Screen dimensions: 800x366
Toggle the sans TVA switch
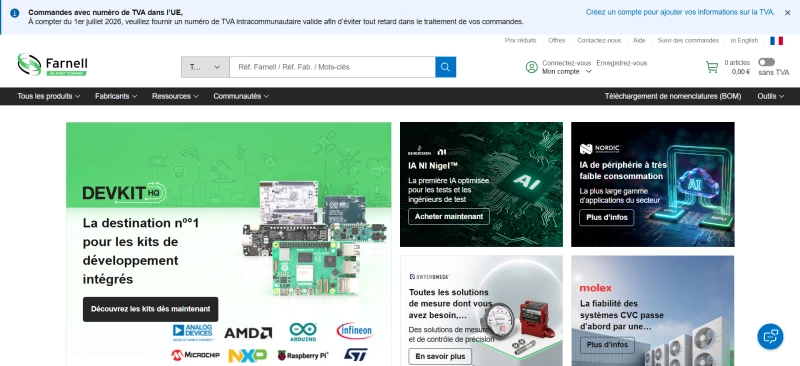point(766,62)
